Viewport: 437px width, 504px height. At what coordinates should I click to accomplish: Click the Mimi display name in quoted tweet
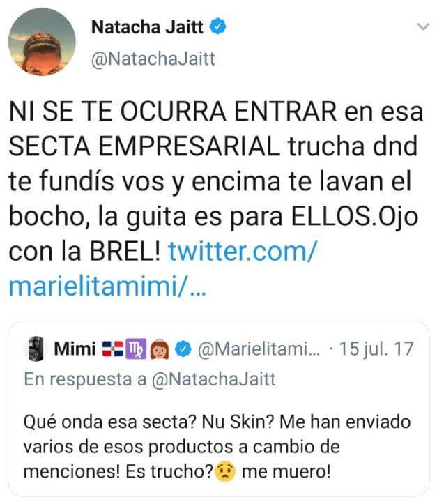pyautogui.click(x=75, y=349)
